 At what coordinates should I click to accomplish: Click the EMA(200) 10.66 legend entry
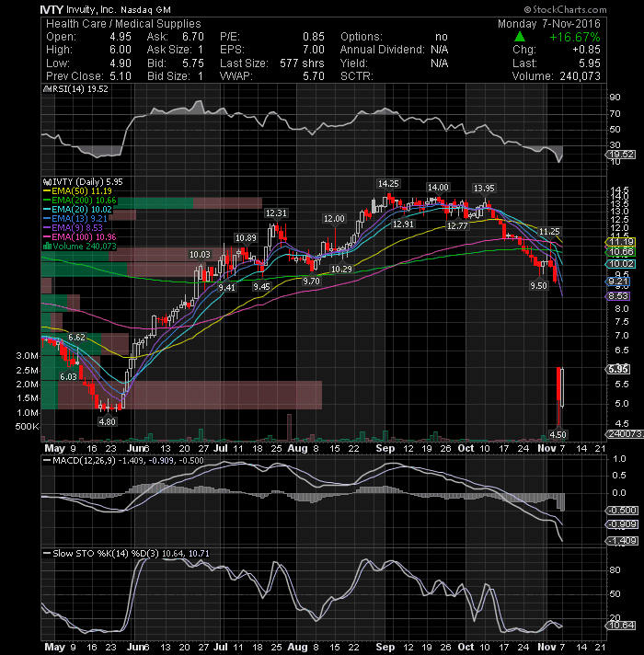pos(80,201)
